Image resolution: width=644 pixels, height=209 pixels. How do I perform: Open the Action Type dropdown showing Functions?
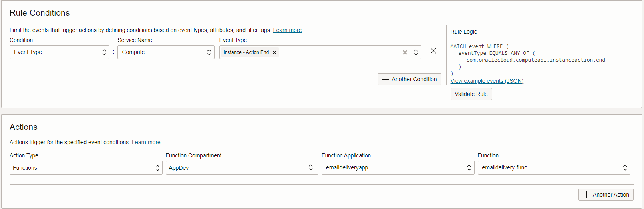[x=86, y=168]
